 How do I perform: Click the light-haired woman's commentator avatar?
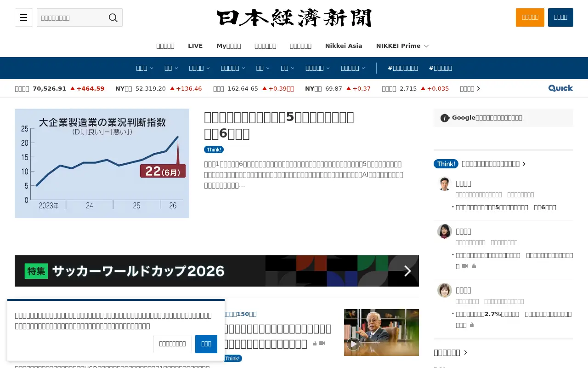point(444,290)
